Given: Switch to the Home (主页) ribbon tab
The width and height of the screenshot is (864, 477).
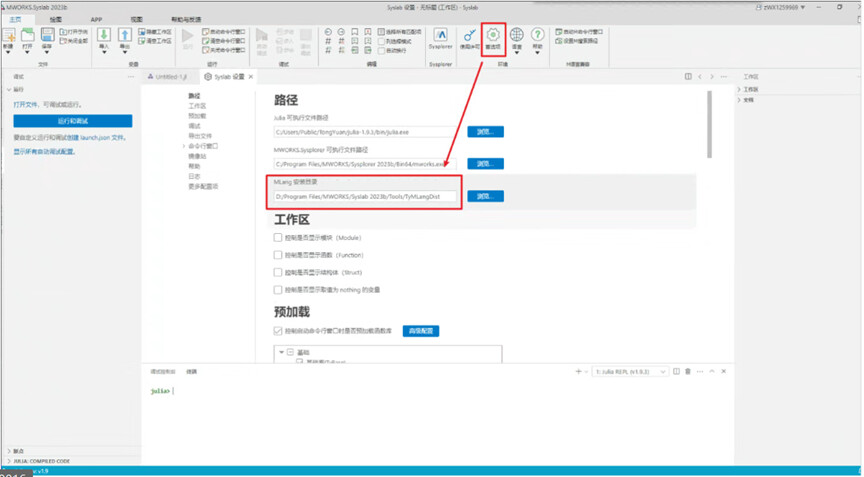Looking at the screenshot, I should pyautogui.click(x=15, y=19).
